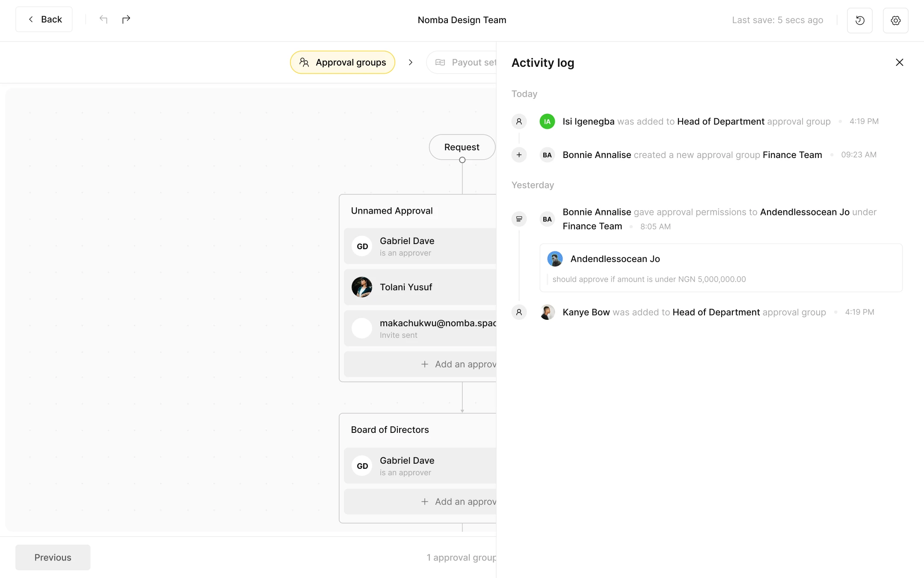Click the permissions icon beside Bonnie Annalise's entry

click(519, 219)
